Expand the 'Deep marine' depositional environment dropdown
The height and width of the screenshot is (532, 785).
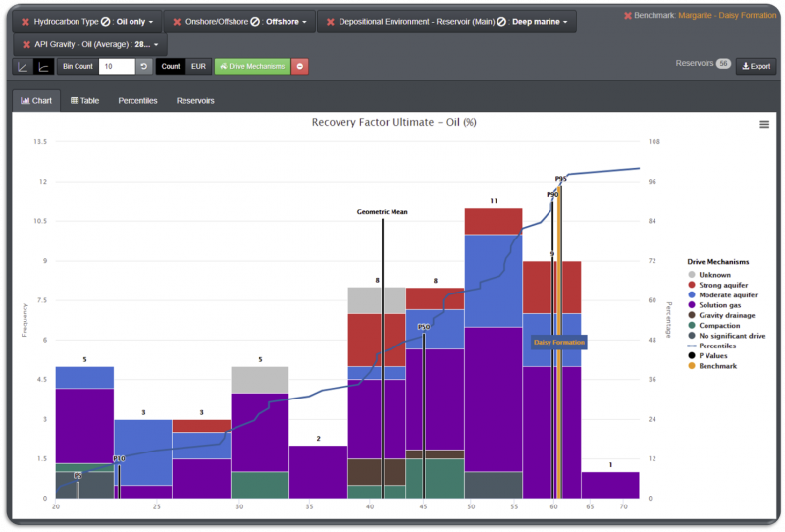(536, 21)
